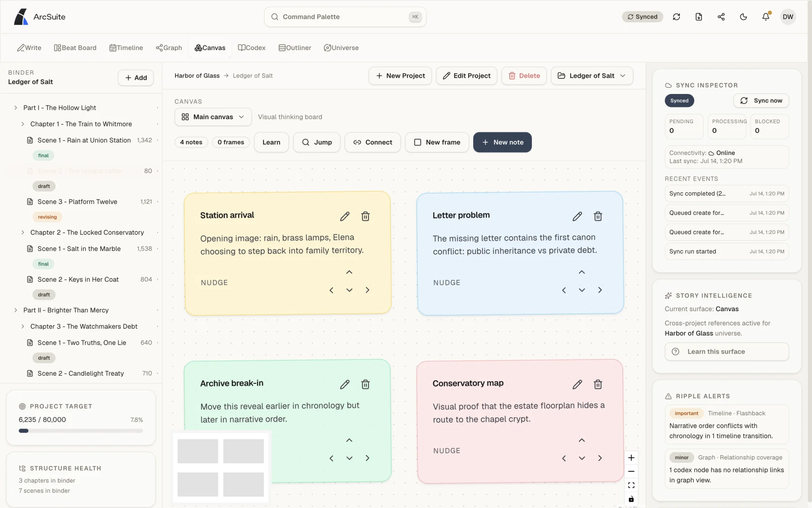Click the share icon in header
This screenshot has width=812, height=508.
point(721,17)
